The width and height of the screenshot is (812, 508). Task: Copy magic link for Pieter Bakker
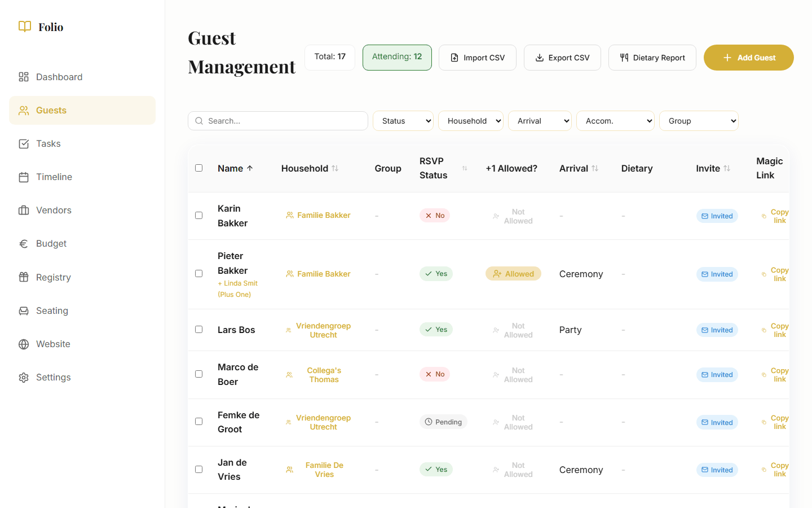point(779,274)
